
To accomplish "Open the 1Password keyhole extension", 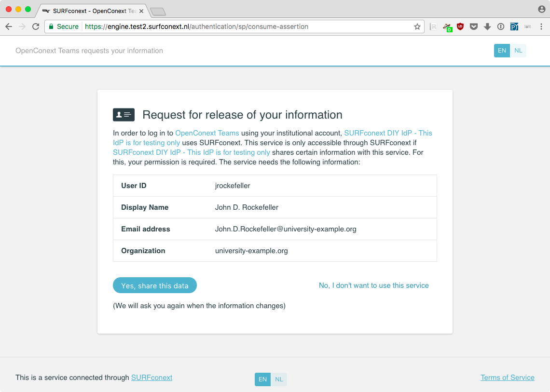I will pyautogui.click(x=500, y=27).
